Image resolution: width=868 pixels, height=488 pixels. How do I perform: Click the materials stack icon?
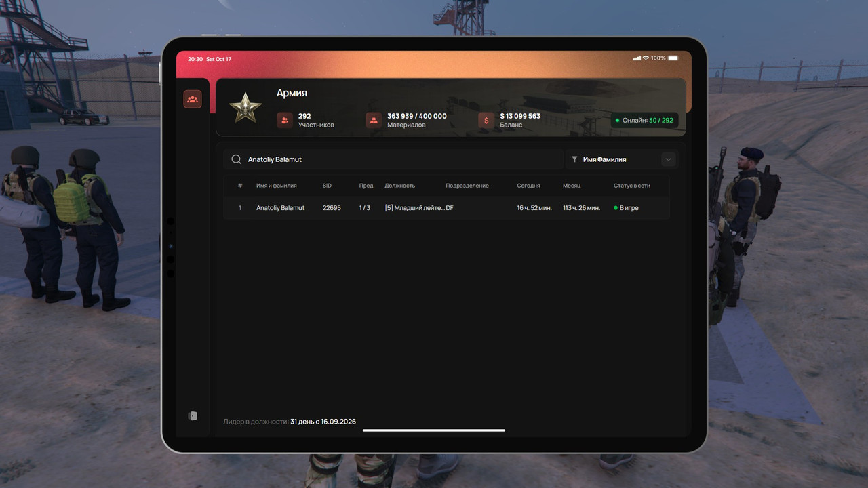(374, 120)
